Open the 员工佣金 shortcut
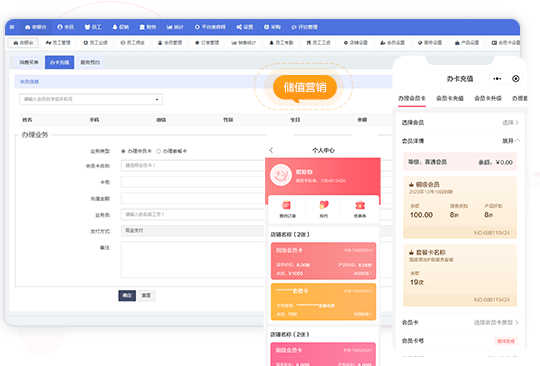This screenshot has width=540, height=366. coord(133,43)
